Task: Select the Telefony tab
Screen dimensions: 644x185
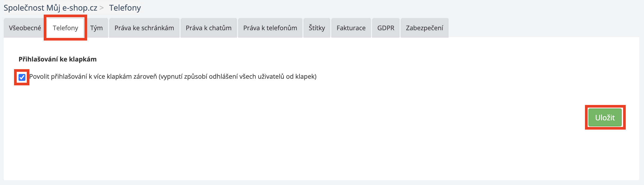Action: tap(65, 28)
